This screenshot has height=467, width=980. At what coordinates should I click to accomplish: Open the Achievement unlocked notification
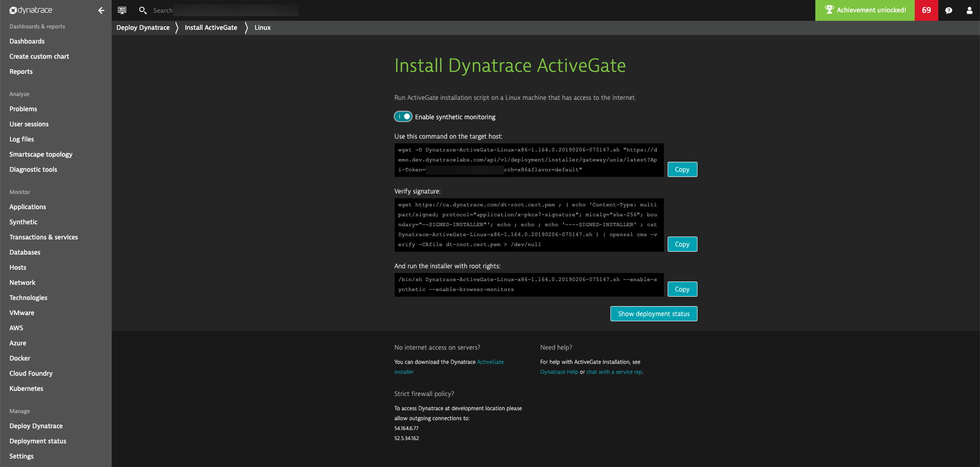(x=865, y=10)
